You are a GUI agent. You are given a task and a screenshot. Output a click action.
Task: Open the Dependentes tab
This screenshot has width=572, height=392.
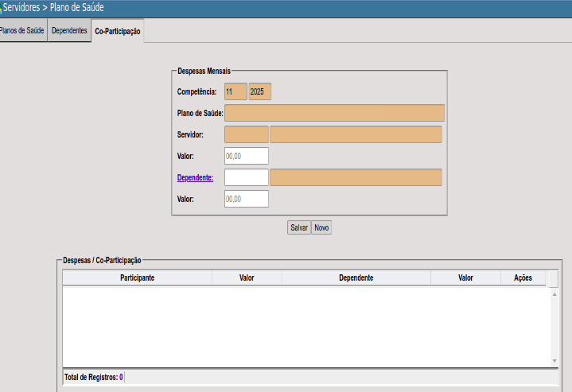pyautogui.click(x=69, y=30)
